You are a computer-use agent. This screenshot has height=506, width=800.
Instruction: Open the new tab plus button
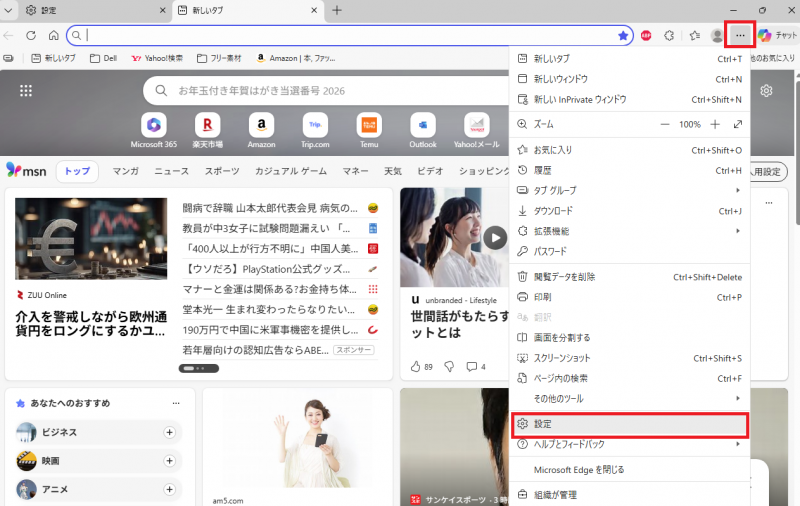click(337, 10)
